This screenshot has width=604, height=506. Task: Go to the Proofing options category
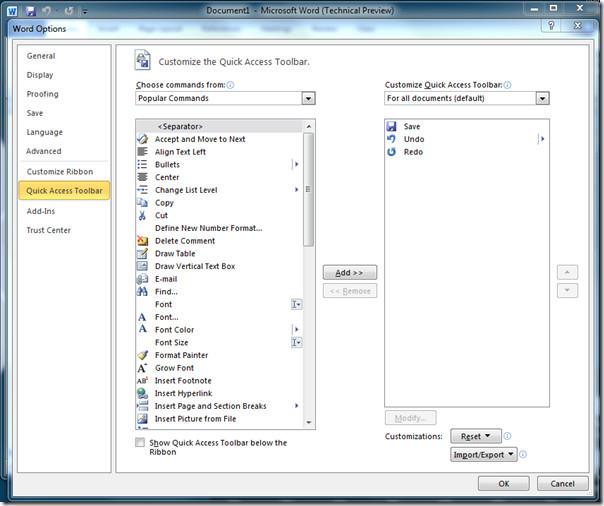coord(43,94)
